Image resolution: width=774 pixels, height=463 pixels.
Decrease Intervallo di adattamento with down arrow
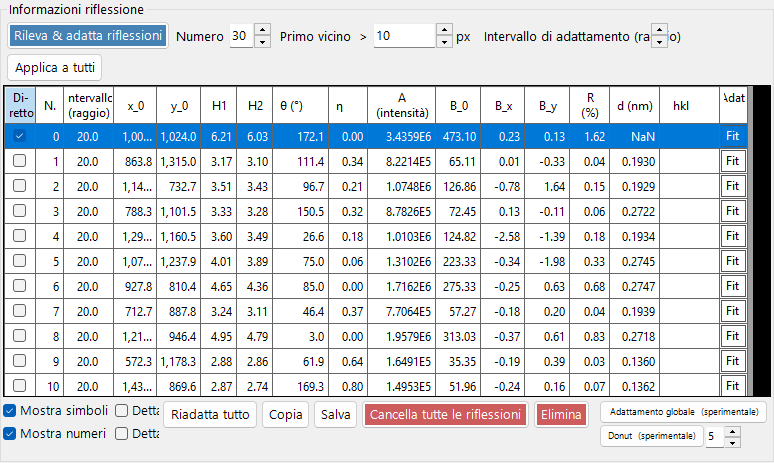tap(659, 42)
